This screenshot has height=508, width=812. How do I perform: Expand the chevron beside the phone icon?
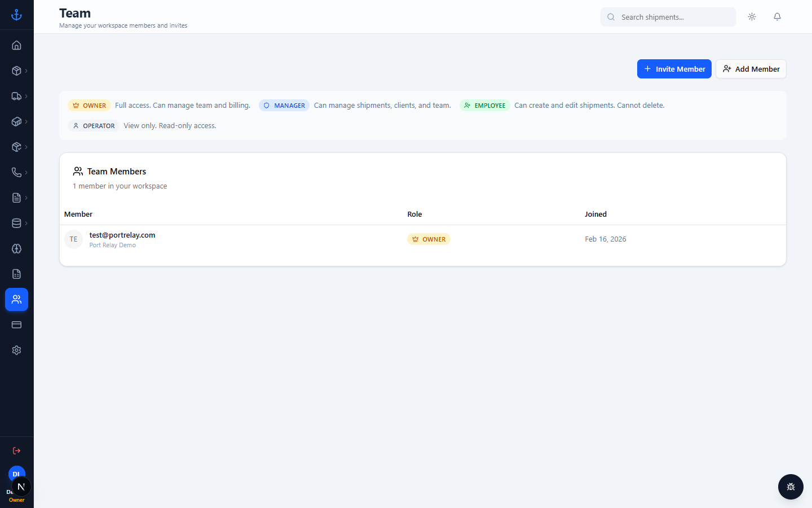coord(26,172)
